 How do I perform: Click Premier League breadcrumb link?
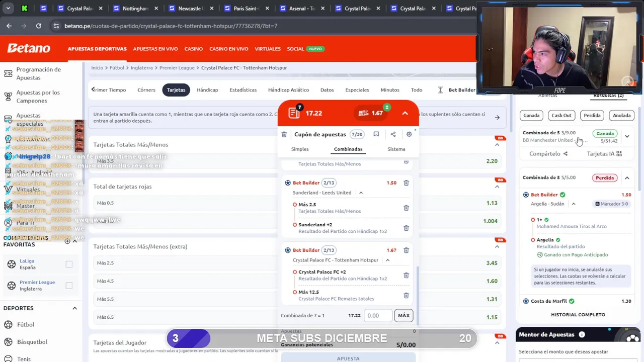tap(178, 68)
